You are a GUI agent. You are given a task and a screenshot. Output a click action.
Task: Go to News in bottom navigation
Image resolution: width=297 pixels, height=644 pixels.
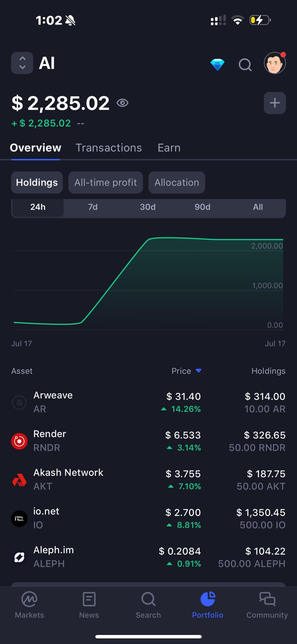pos(89,605)
